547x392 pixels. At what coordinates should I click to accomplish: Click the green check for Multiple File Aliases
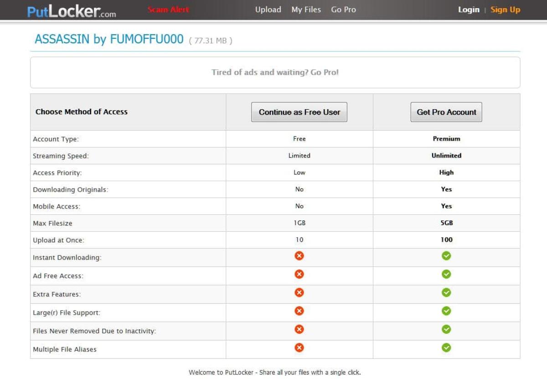pos(446,347)
